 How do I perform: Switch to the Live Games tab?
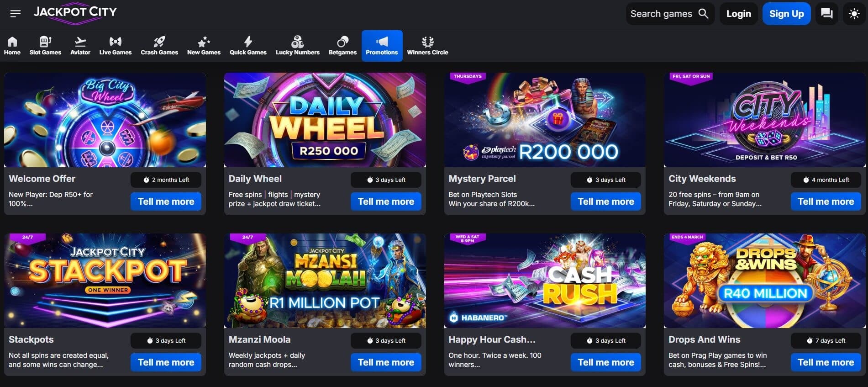click(x=116, y=46)
